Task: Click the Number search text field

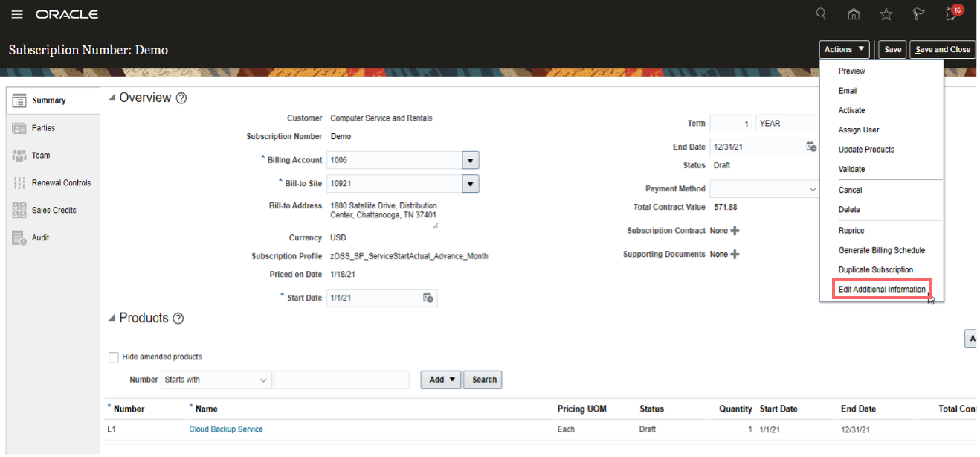Action: (341, 380)
